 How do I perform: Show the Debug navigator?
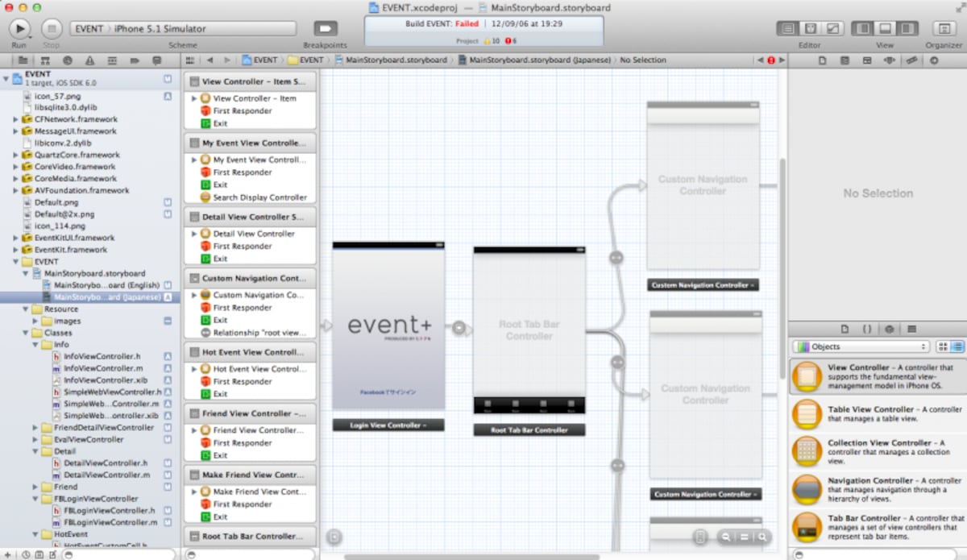[x=111, y=60]
